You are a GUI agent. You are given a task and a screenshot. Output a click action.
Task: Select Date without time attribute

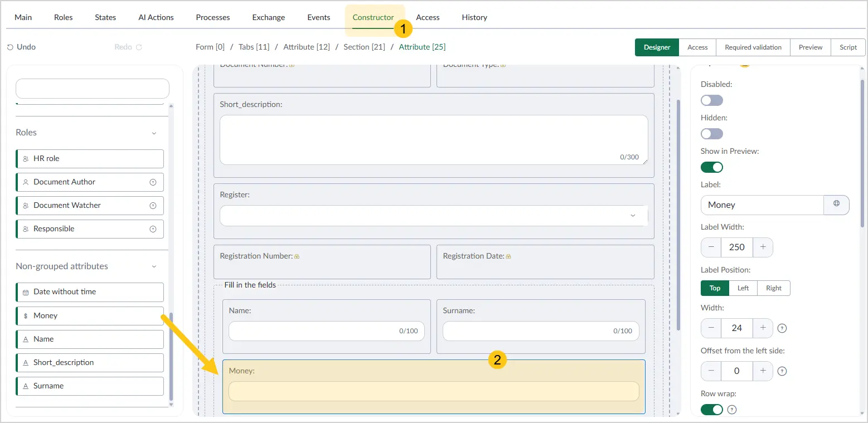(90, 292)
